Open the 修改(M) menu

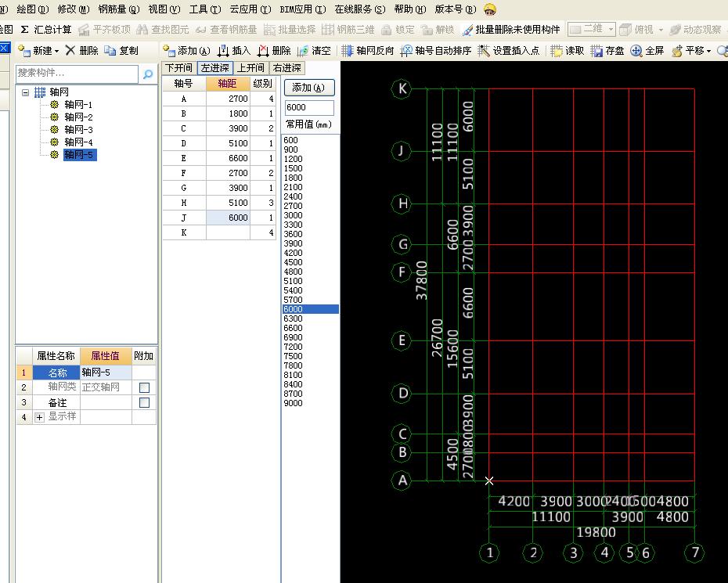tap(74, 9)
